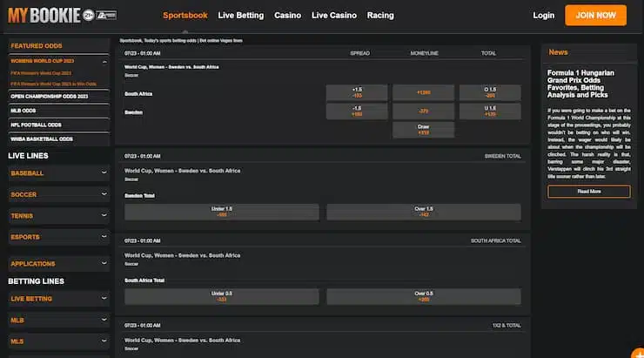
Task: Open the Formula 1 Hungarian Grand Prix article headline
Action: [580, 84]
